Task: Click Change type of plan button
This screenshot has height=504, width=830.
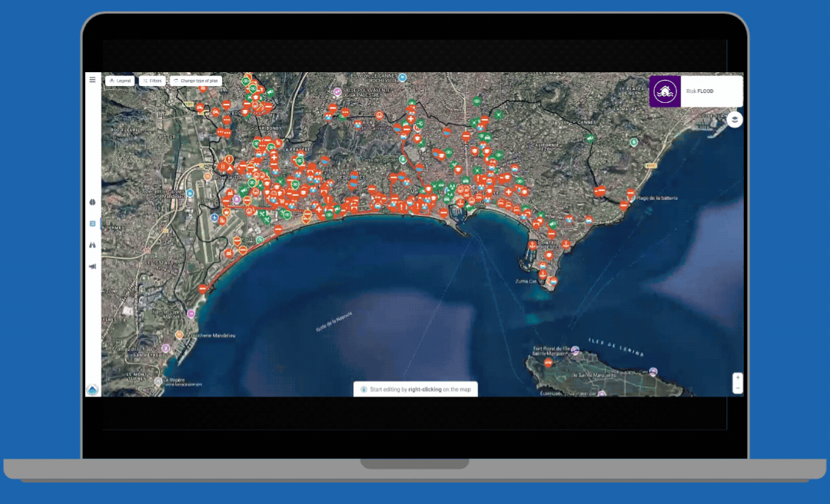Action: pos(196,81)
